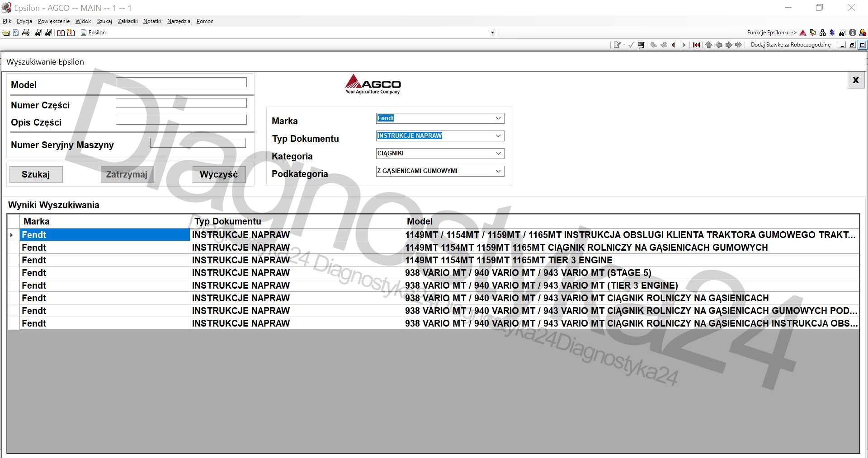868x458 pixels.
Task: Click the binoculars search icon with hash
Action: pos(38,33)
